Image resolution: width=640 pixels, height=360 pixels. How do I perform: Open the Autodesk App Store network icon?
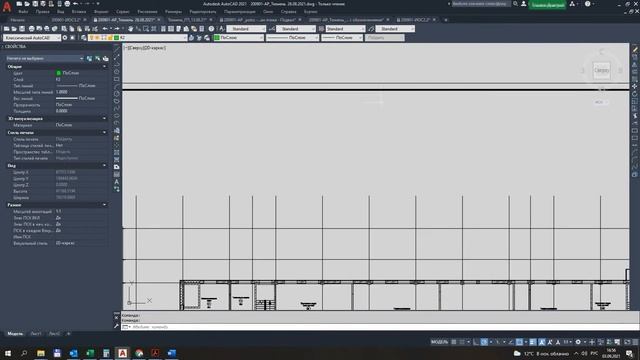point(572,4)
